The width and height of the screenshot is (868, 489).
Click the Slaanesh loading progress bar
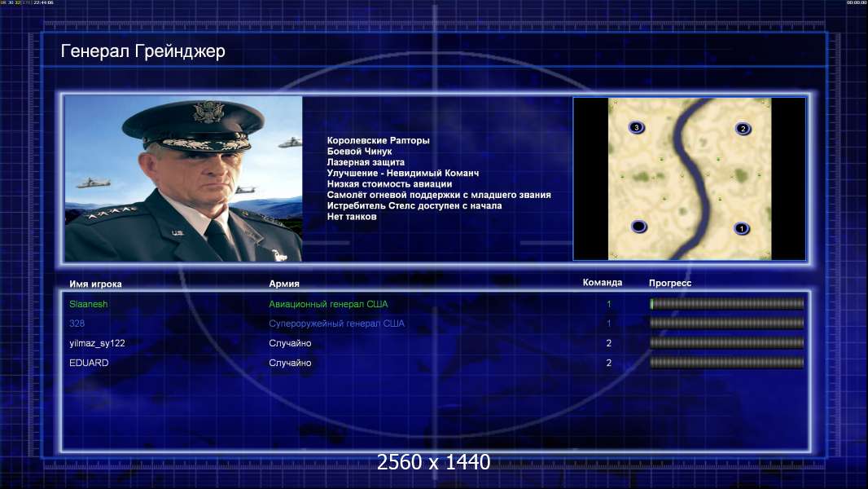[727, 303]
